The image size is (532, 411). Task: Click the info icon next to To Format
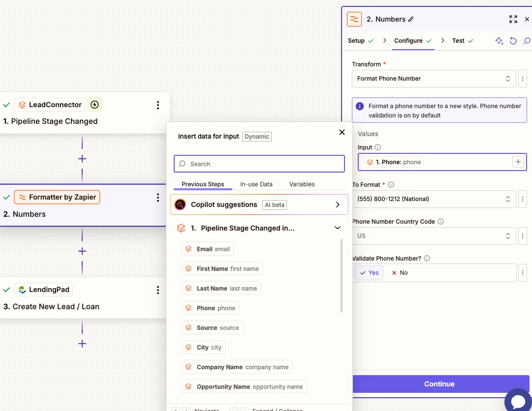(x=391, y=185)
